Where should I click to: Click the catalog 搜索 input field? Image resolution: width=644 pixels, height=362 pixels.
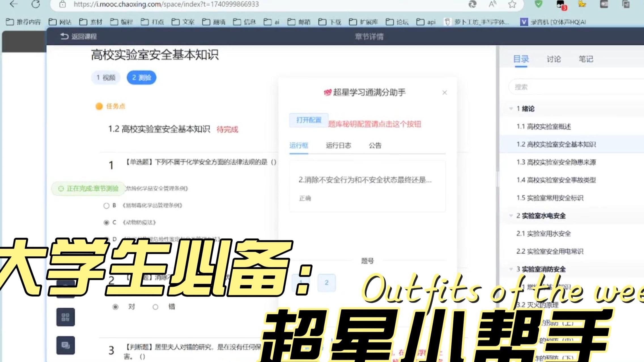[576, 87]
